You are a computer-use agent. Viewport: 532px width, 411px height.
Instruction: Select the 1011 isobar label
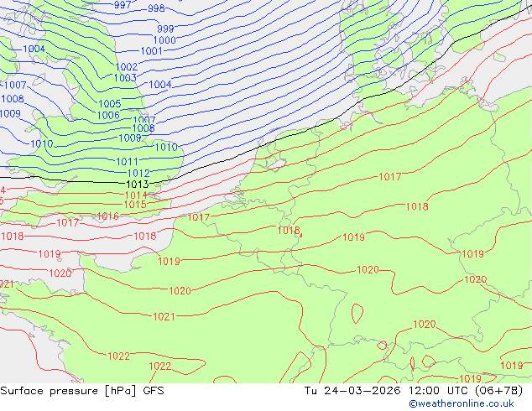pyautogui.click(x=128, y=161)
